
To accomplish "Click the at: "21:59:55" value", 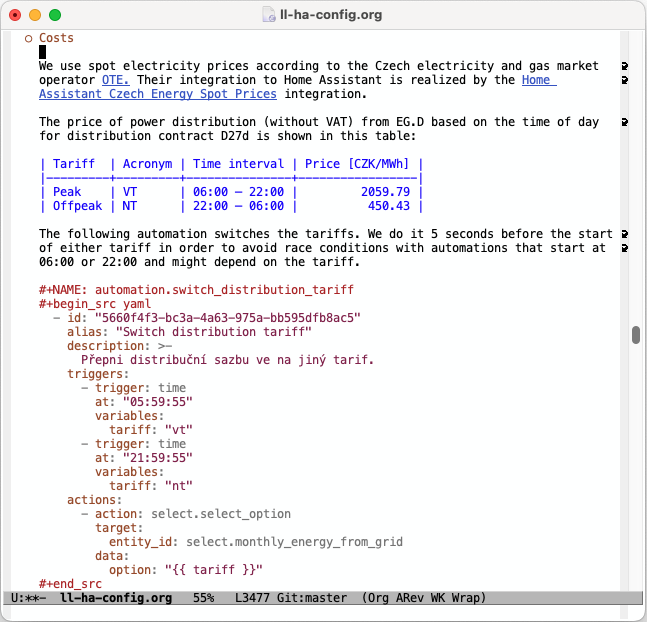I will (x=158, y=458).
